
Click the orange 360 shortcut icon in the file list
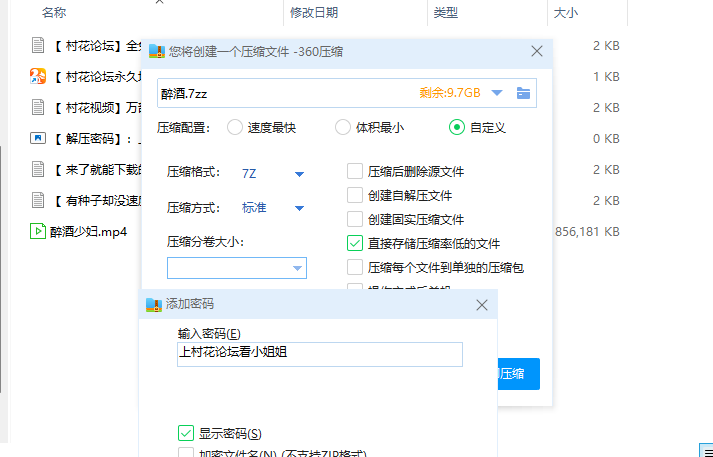click(38, 76)
